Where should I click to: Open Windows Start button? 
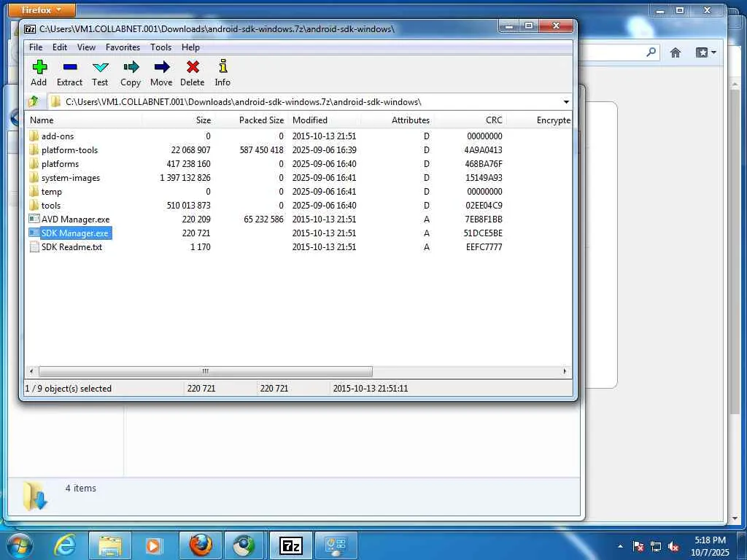[x=20, y=546]
